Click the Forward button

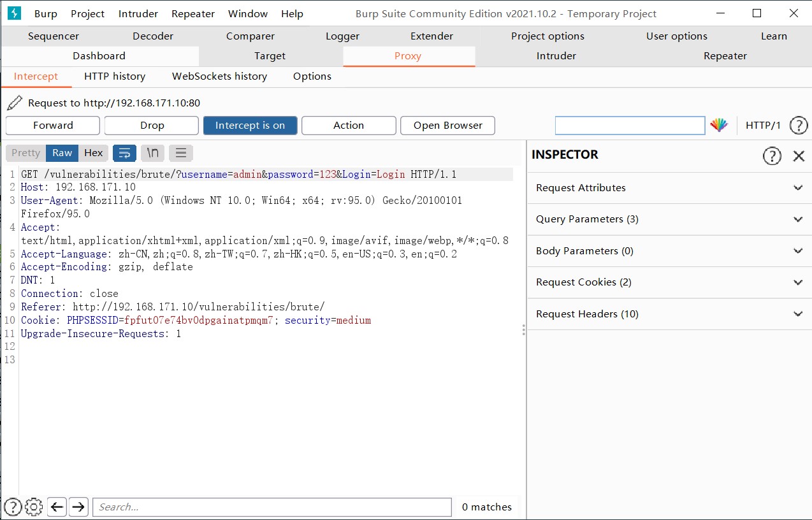pyautogui.click(x=53, y=126)
